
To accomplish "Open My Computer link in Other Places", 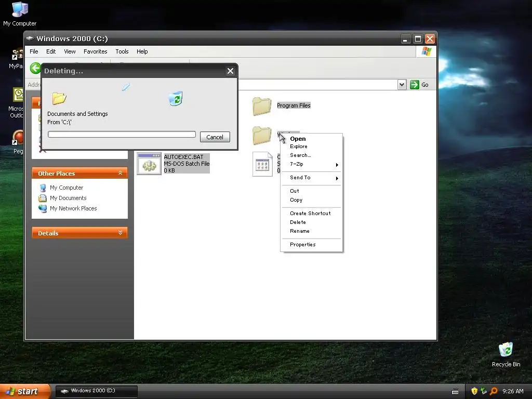I will [x=66, y=188].
